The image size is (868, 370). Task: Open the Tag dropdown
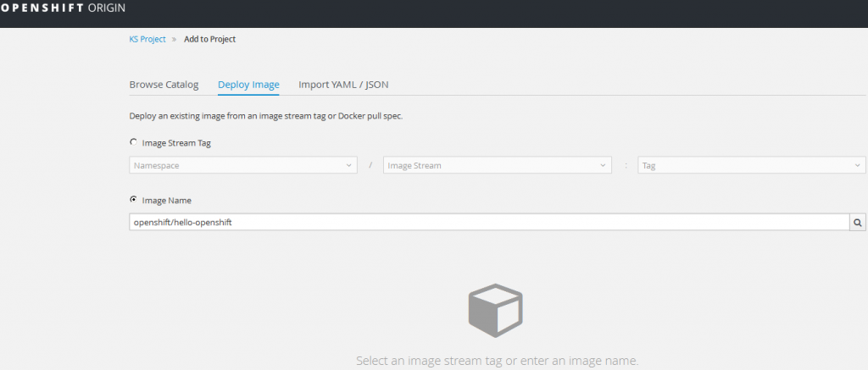pos(752,165)
